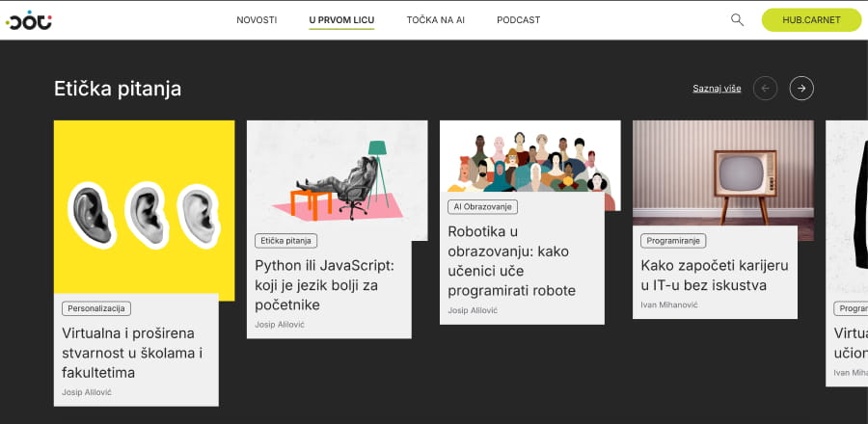Click the HUB.CARNET button
This screenshot has height=424, width=868.
pos(811,20)
